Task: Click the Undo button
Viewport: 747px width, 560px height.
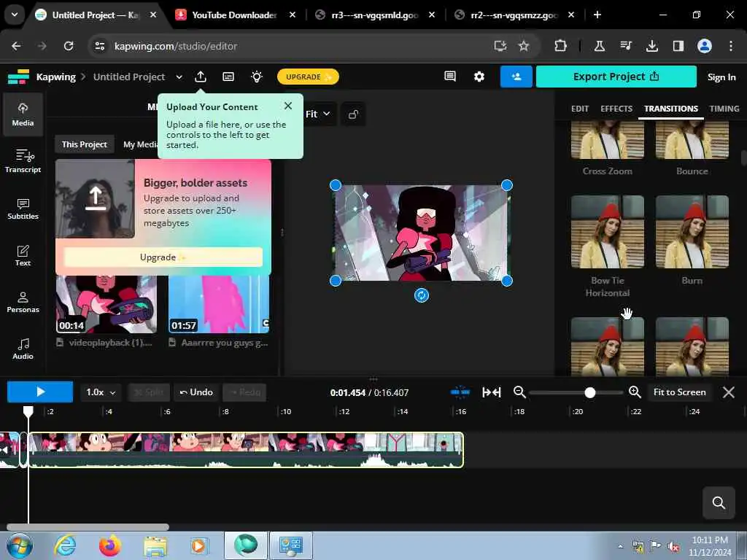Action: click(x=196, y=392)
